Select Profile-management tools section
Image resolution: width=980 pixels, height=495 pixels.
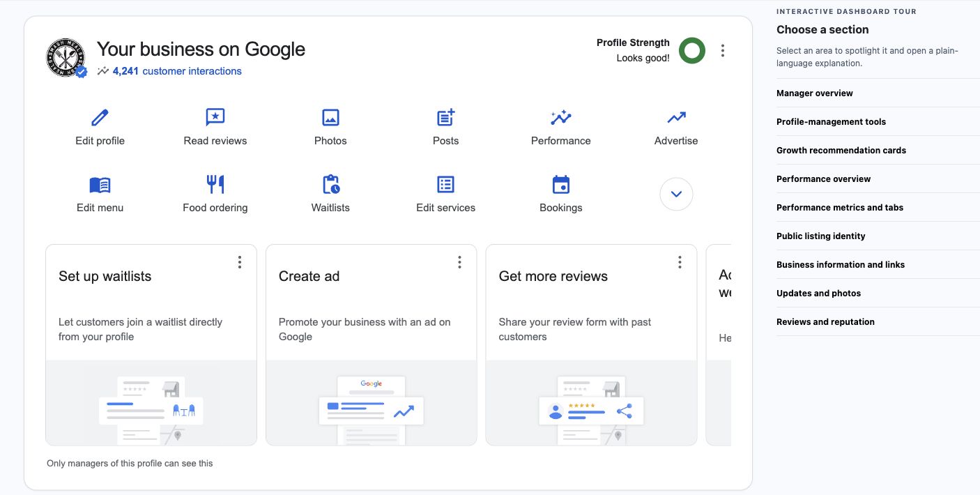[x=878, y=121]
